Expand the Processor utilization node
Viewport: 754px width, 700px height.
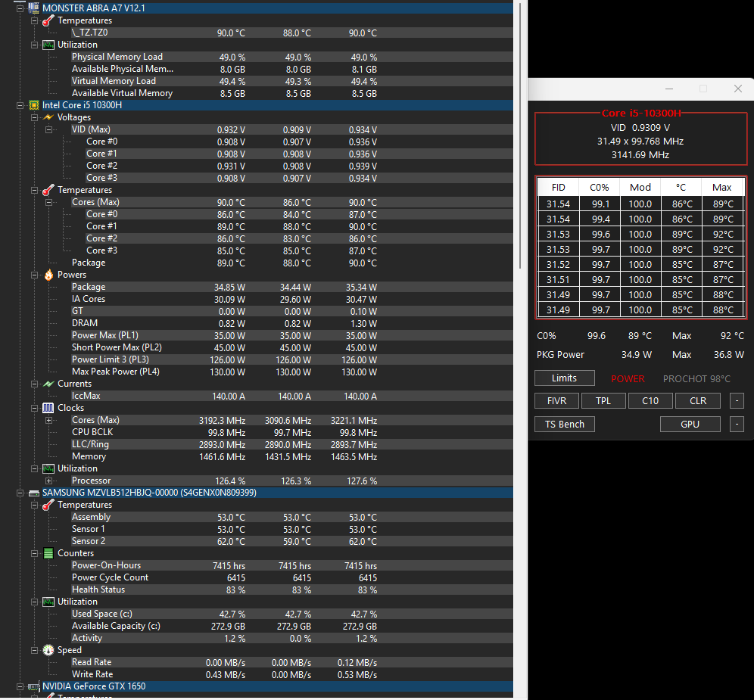click(x=48, y=481)
